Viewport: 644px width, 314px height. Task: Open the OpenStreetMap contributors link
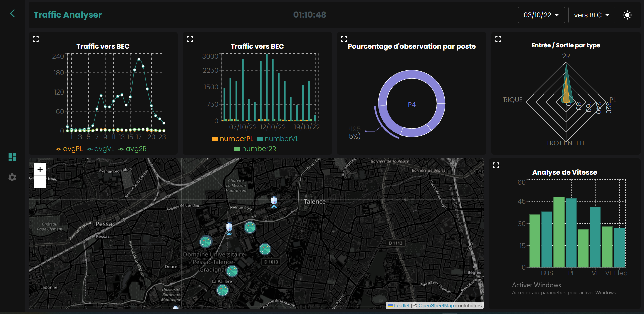(436, 306)
